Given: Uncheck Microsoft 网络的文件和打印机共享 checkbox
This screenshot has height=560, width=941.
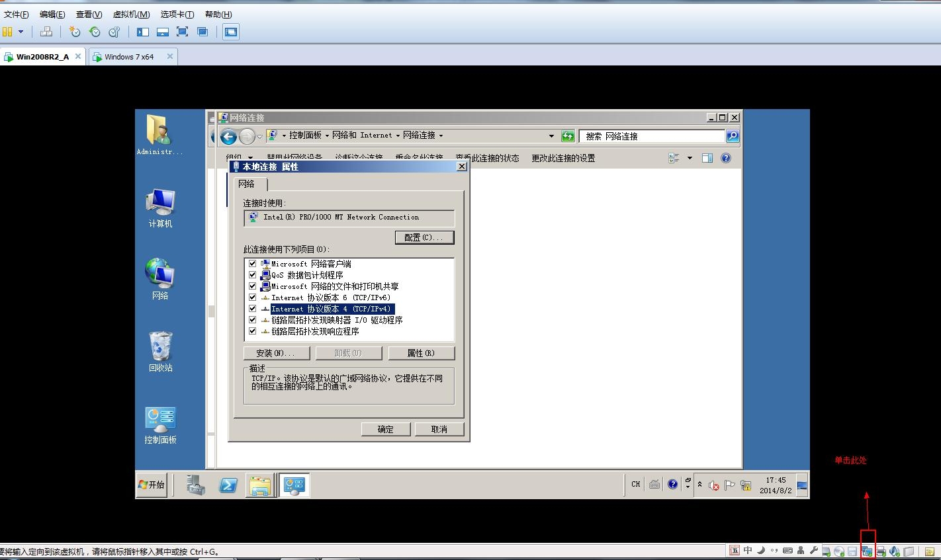Looking at the screenshot, I should point(252,286).
